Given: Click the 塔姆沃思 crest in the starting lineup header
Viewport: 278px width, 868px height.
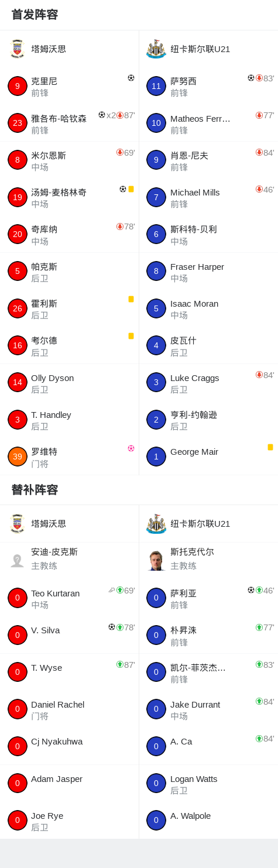Looking at the screenshot, I should tap(18, 49).
